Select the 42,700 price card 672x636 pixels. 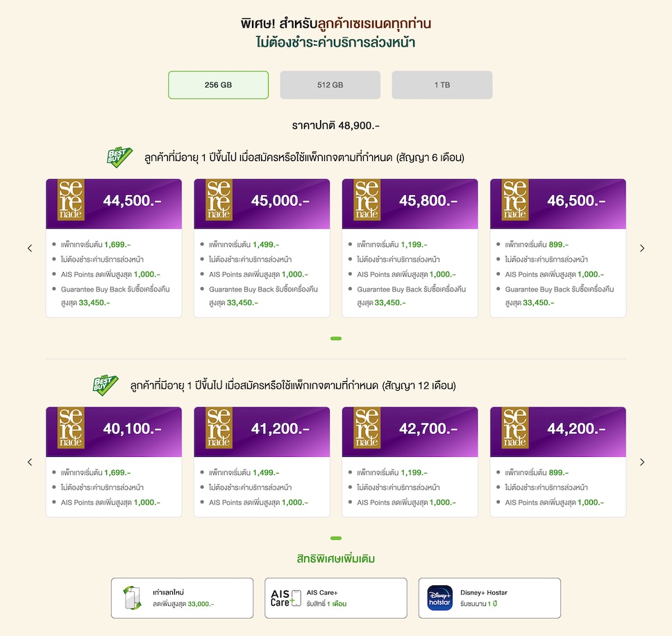click(x=410, y=462)
